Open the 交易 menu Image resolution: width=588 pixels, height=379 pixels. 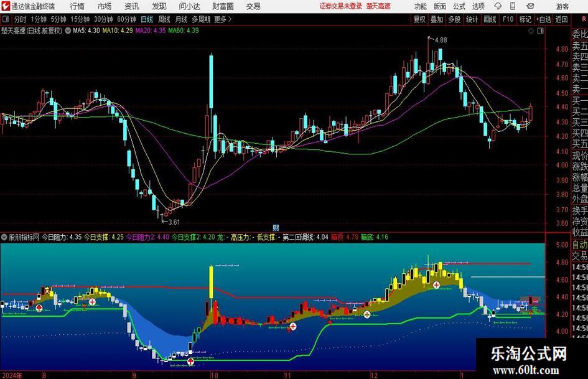click(253, 6)
